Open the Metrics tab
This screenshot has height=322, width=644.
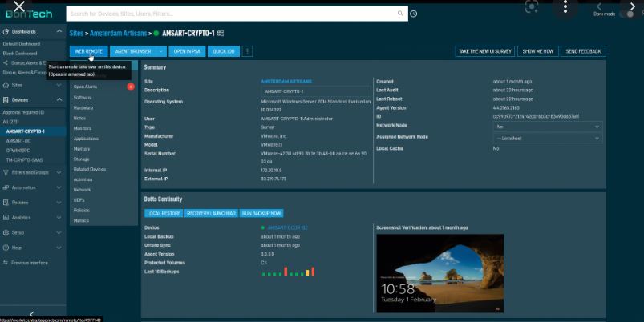coord(81,221)
